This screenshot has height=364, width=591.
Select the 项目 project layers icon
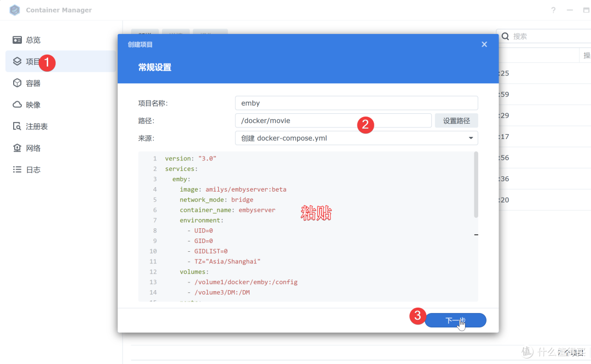17,61
